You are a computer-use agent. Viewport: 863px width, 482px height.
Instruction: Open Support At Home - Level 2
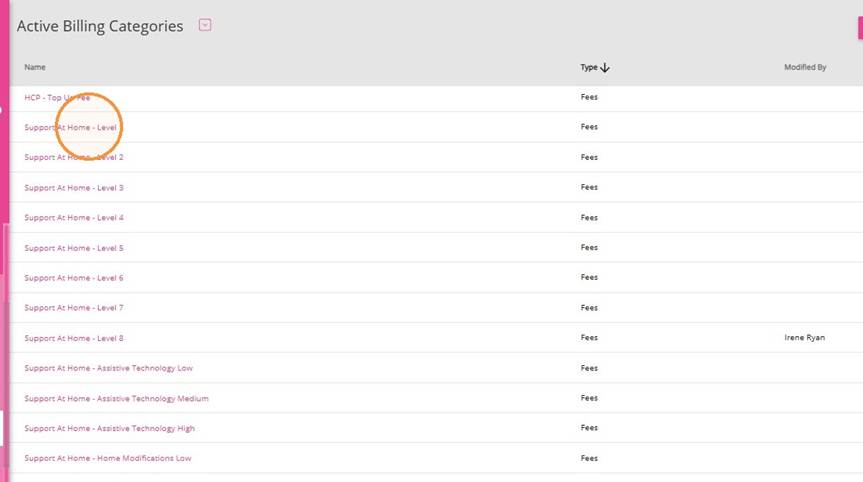74,157
